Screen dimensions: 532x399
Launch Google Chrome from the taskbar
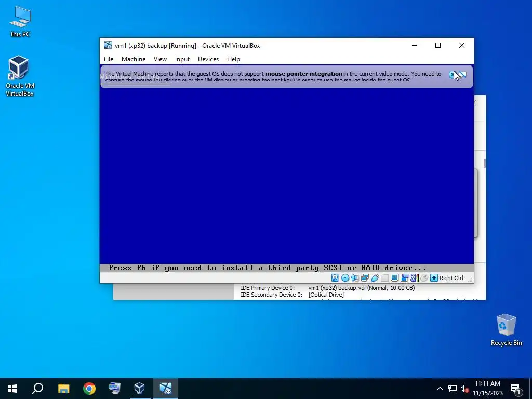[x=89, y=389]
